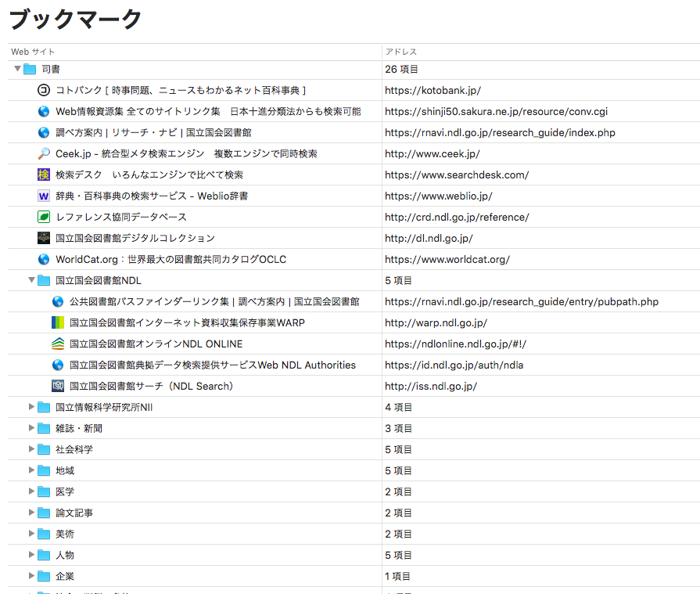
Task: Select the https://kotobank.jp/ address
Action: 433,90
